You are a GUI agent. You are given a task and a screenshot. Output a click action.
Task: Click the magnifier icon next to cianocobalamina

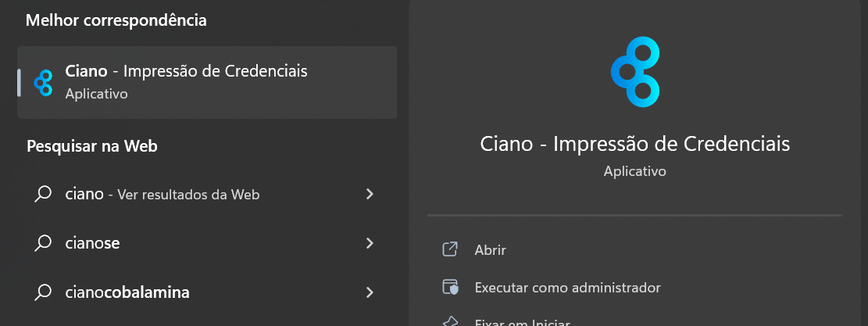pos(43,292)
